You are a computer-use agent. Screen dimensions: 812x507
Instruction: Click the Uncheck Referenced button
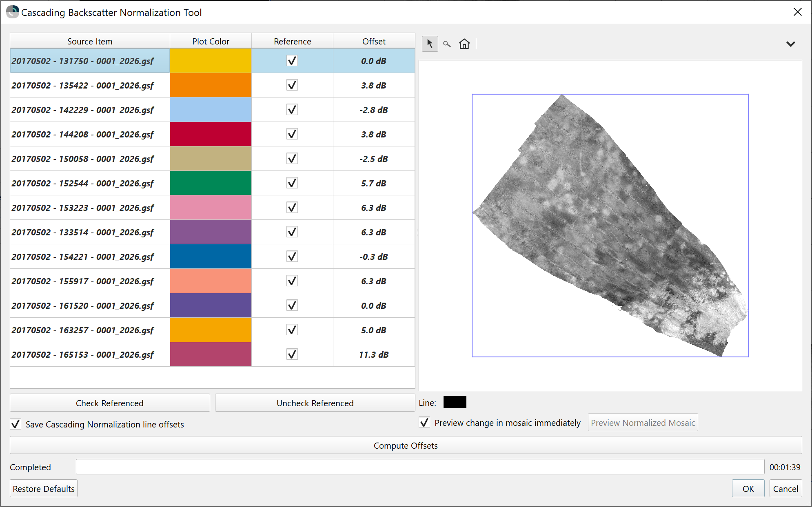coord(315,403)
